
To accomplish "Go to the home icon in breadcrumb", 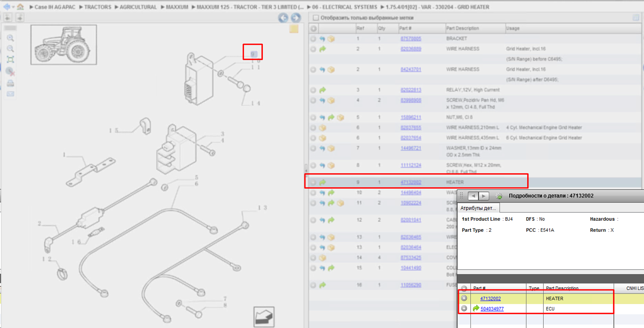I will (x=20, y=7).
